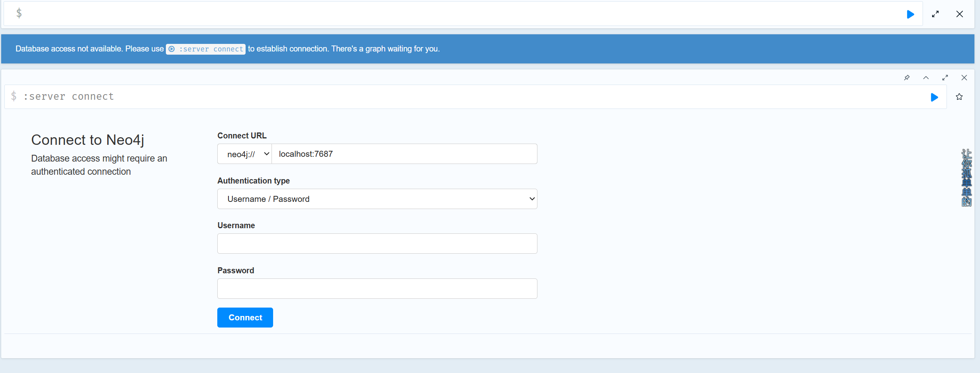Collapse the :server connect frame
980x373 pixels.
[926, 78]
